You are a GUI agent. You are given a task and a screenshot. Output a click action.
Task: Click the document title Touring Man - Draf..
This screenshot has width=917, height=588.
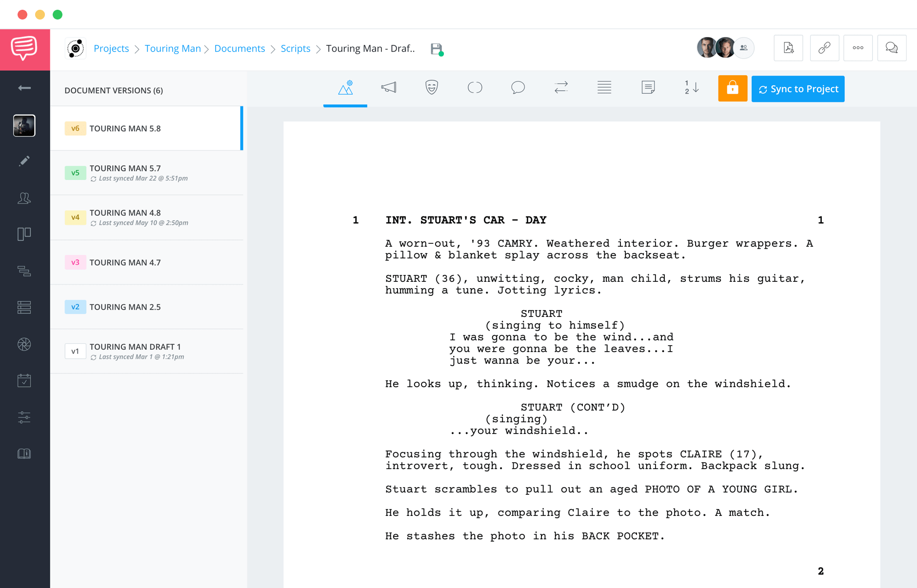click(x=370, y=48)
